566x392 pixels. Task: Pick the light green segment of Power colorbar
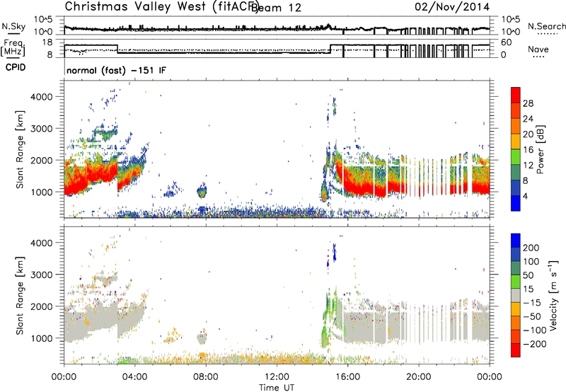click(516, 157)
